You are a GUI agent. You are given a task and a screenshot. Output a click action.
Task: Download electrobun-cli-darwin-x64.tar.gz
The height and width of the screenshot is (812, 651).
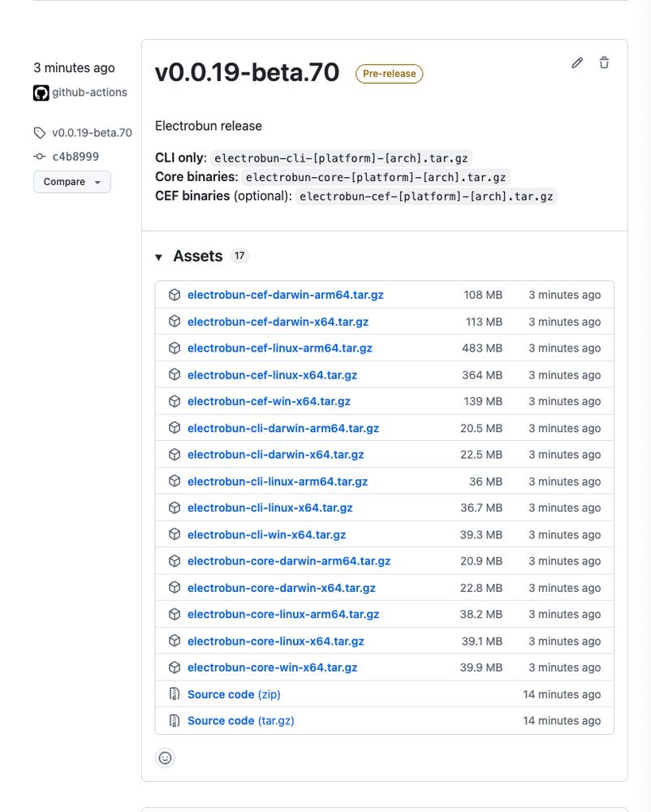[276, 455]
